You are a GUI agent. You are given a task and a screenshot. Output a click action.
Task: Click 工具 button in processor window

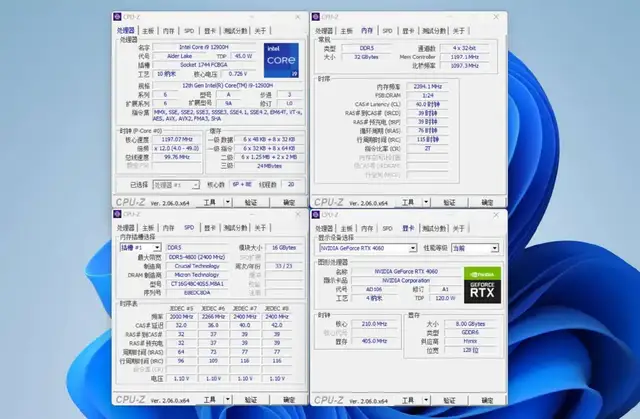pos(210,202)
